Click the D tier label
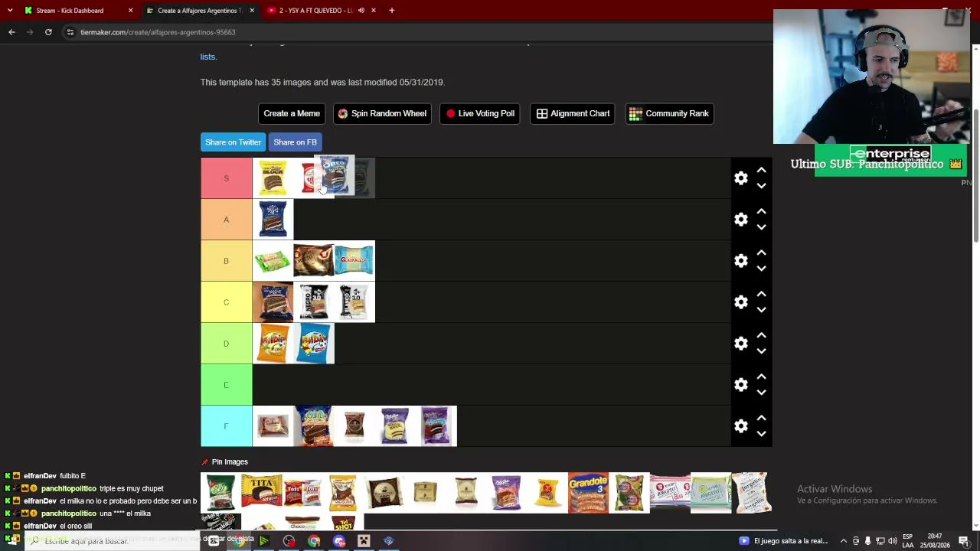 tap(226, 344)
